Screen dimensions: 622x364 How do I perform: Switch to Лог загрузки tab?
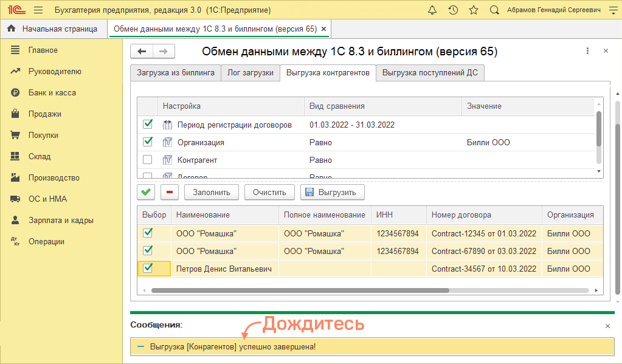[x=251, y=72]
